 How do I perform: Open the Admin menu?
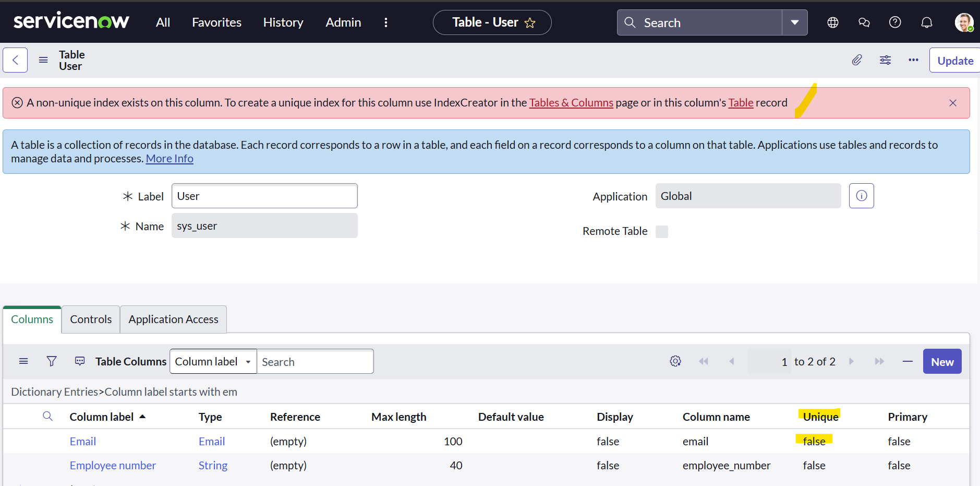pyautogui.click(x=343, y=22)
